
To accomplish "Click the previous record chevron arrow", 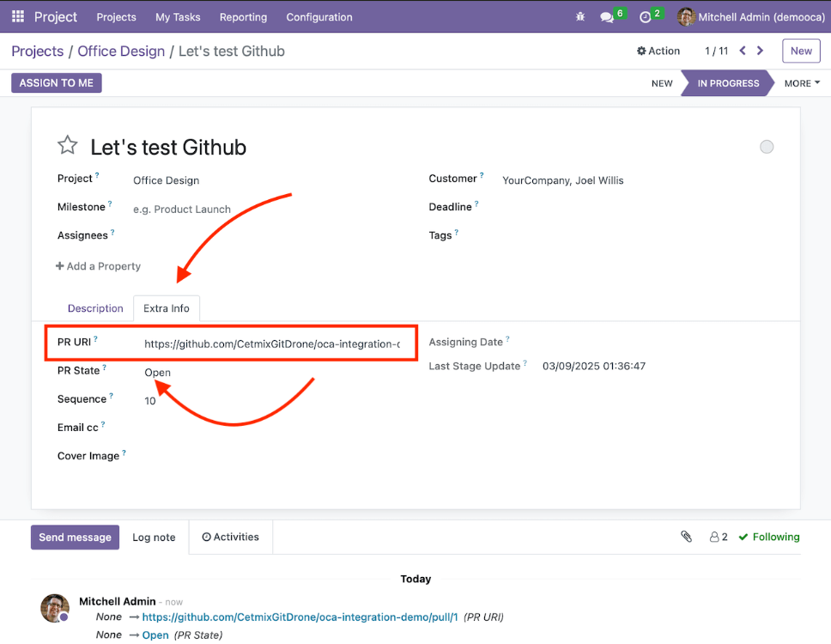I will pyautogui.click(x=742, y=51).
